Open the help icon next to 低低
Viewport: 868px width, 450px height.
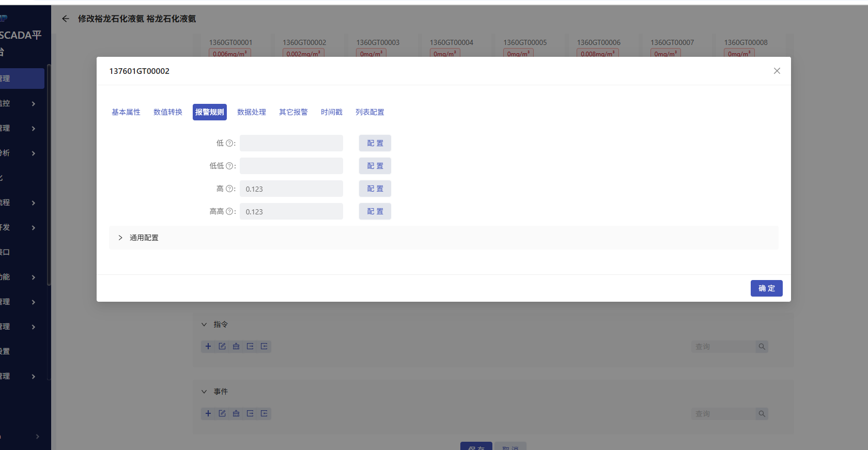pyautogui.click(x=230, y=166)
